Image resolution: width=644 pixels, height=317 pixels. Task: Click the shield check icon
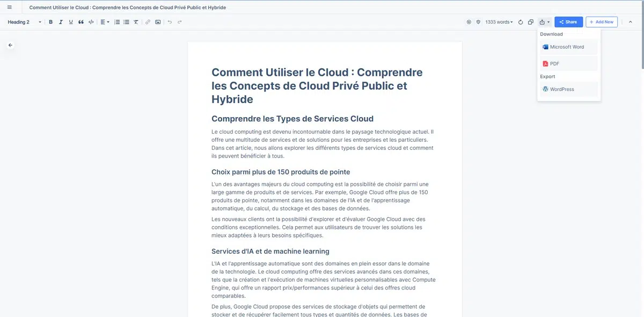pyautogui.click(x=478, y=22)
